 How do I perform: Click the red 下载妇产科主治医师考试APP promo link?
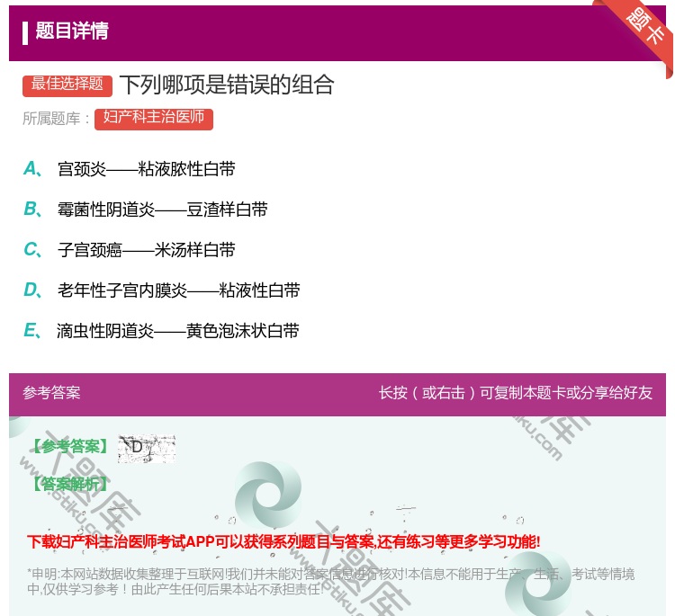coord(283,541)
